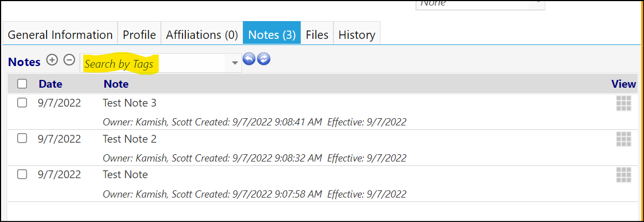Go to the History tab
Viewport: 644px width, 222px height.
coord(357,35)
